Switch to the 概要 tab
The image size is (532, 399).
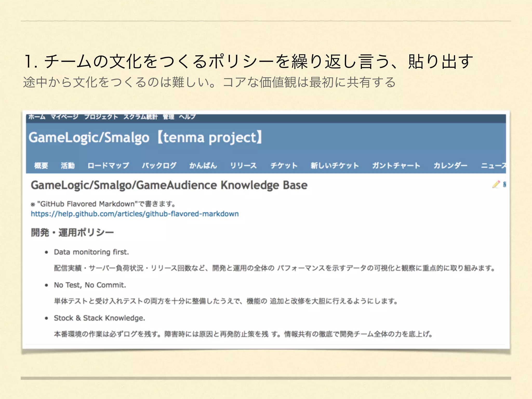(x=41, y=165)
